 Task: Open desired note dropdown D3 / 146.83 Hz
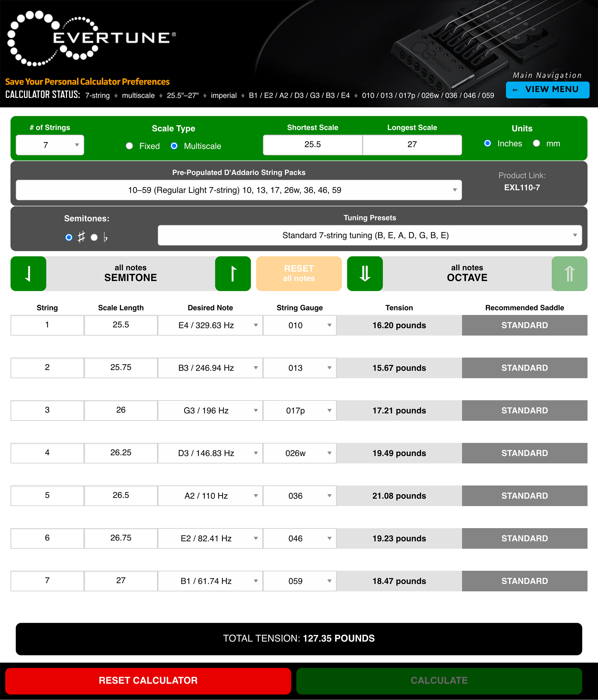pyautogui.click(x=210, y=453)
